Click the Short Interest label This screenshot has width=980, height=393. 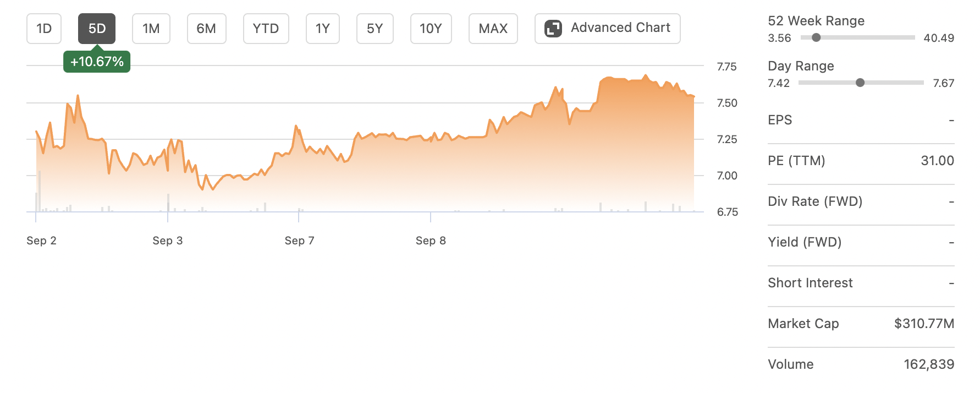tap(810, 283)
